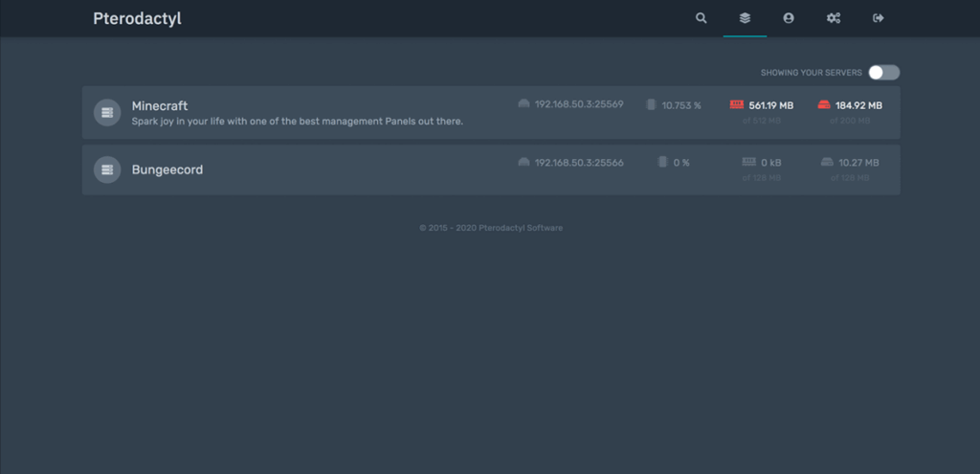Click Bungeecord IP address 192.168.50.3:25566

pyautogui.click(x=579, y=163)
